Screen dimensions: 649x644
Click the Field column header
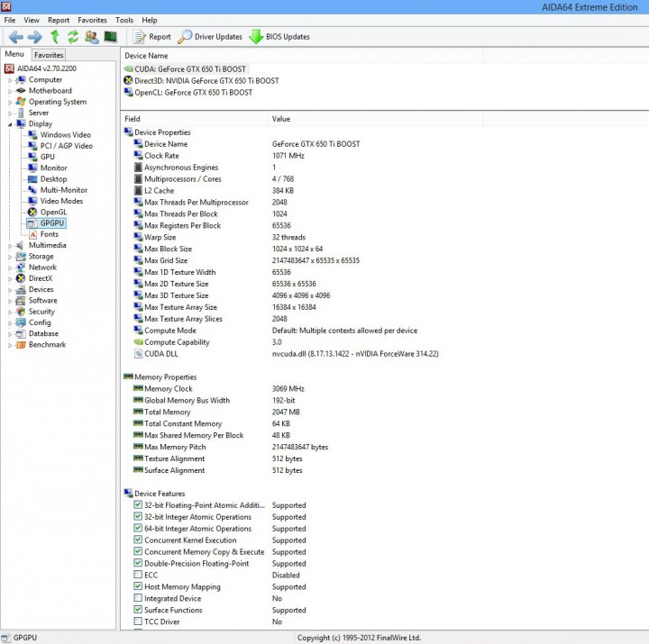(x=194, y=119)
